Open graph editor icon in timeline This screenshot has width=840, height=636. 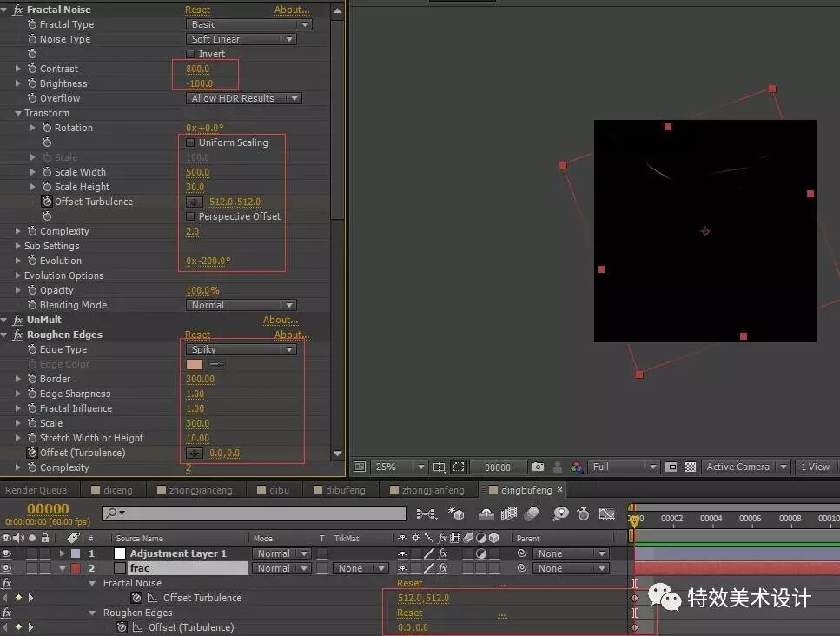pyautogui.click(x=606, y=514)
